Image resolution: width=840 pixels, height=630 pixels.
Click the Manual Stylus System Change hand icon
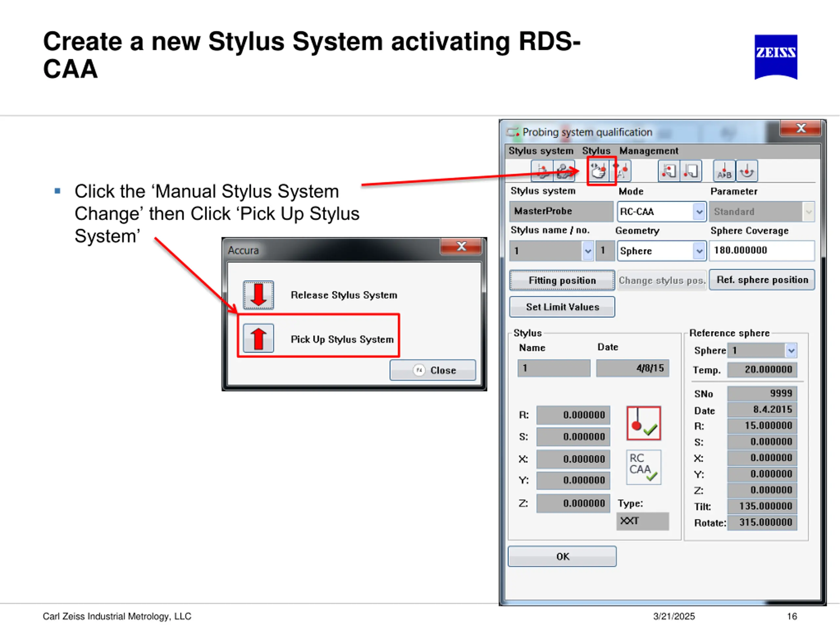click(599, 171)
